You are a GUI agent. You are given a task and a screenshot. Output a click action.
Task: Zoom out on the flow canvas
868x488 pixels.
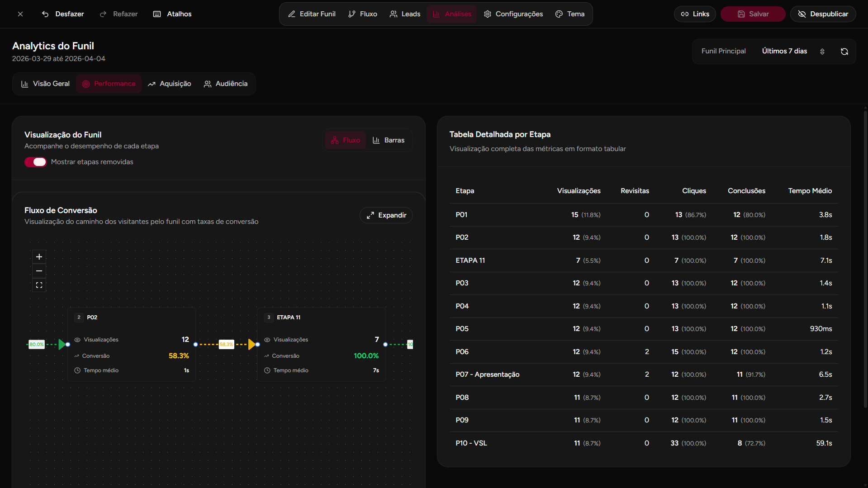point(39,271)
